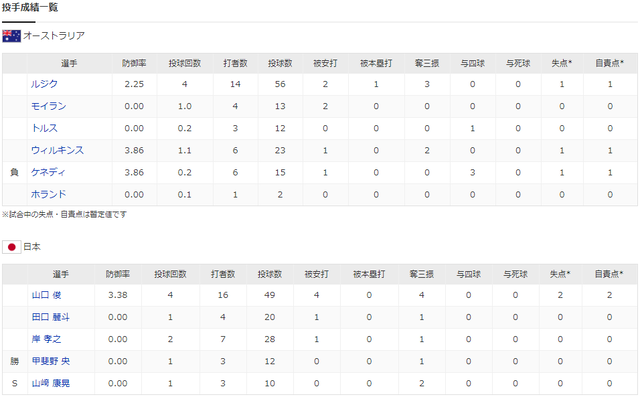Open player link 田口 麗斗
640x397 pixels.
pos(51,317)
